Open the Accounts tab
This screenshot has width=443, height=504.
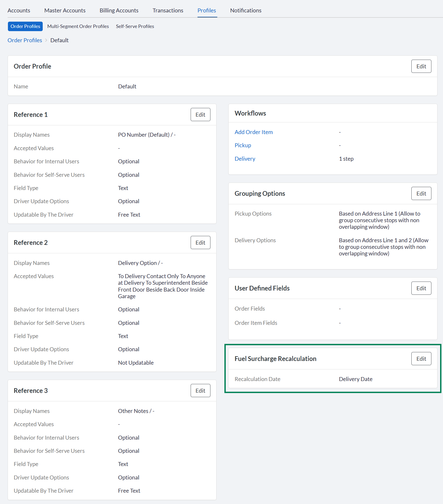(19, 10)
